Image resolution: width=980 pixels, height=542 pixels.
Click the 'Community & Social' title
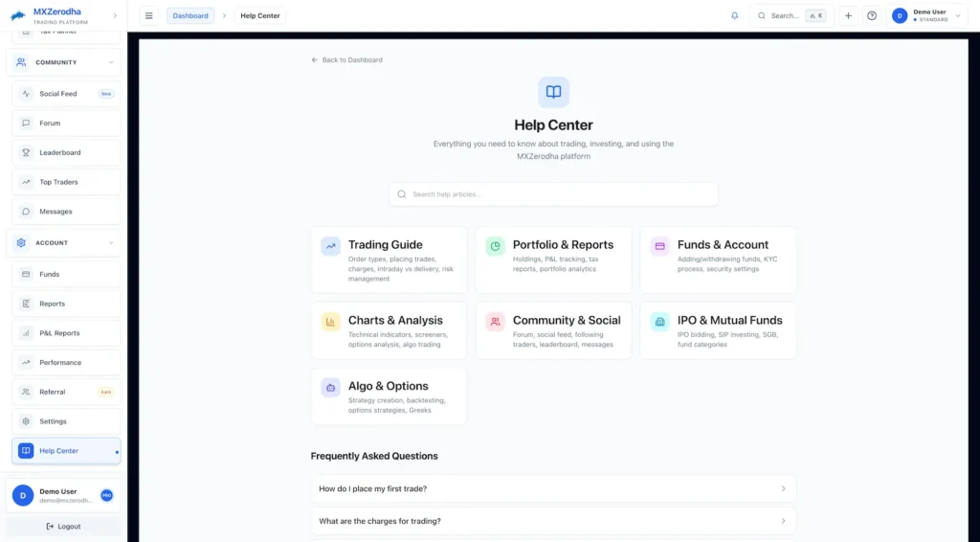pos(567,320)
